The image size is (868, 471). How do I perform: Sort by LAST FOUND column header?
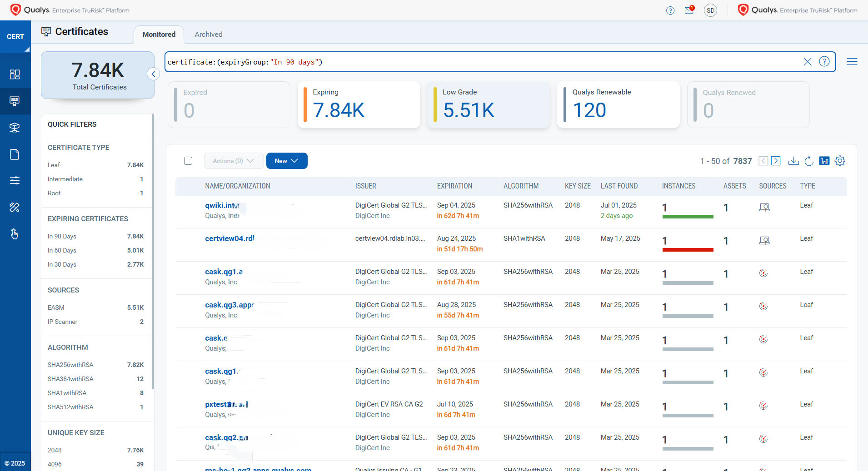coord(619,186)
